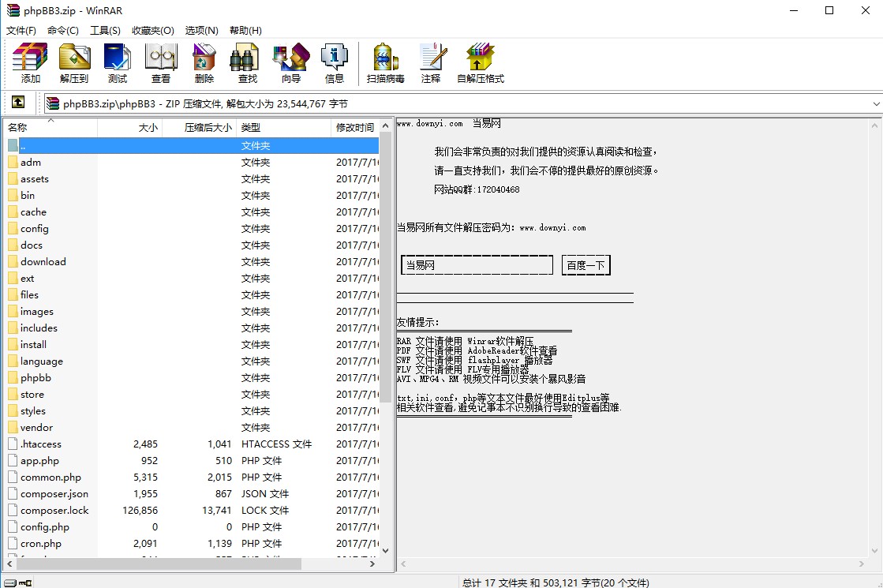Select the 解压到 (Extract To) icon

73,63
